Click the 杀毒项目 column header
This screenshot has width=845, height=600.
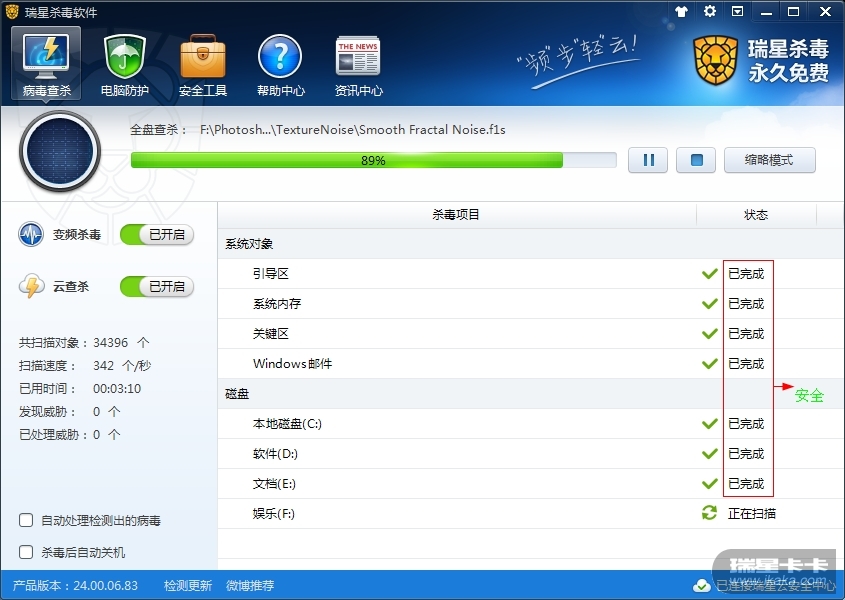click(x=456, y=215)
